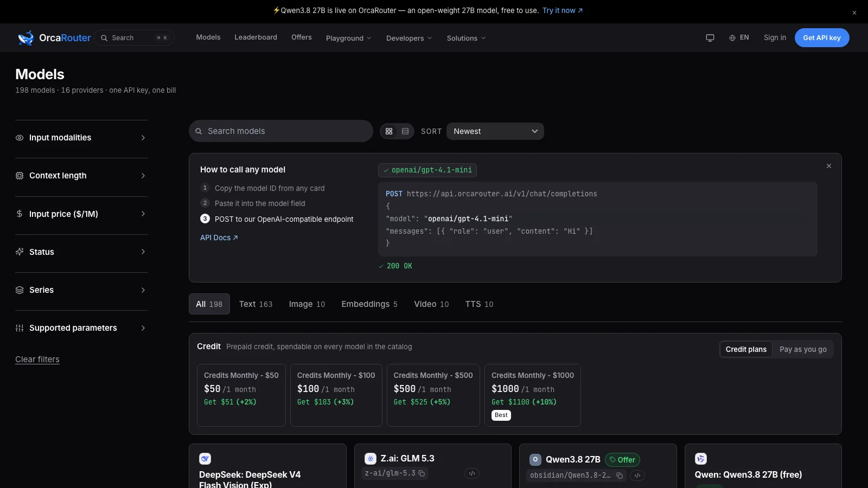Click the Qwen3.8 27B obsidian logo icon

(535, 459)
